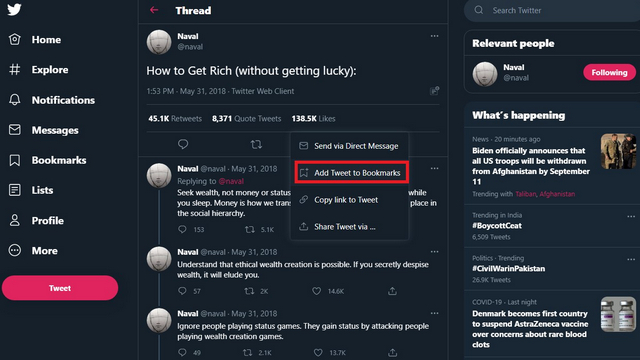The width and height of the screenshot is (640, 360).
Task: Select Add Tweet to Bookmarks
Action: [x=351, y=173]
